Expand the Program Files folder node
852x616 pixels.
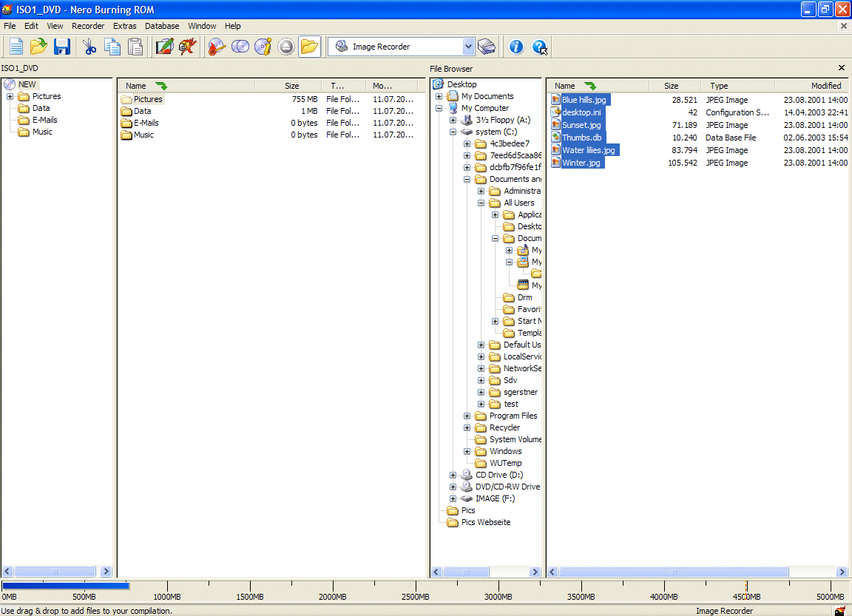click(467, 416)
